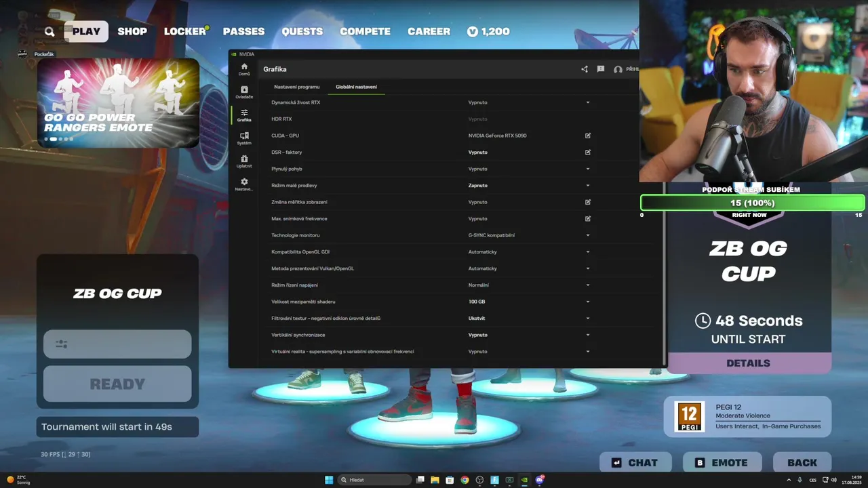Click the account login avatar in NVIDIA app
This screenshot has height=488, width=868.
[618, 69]
